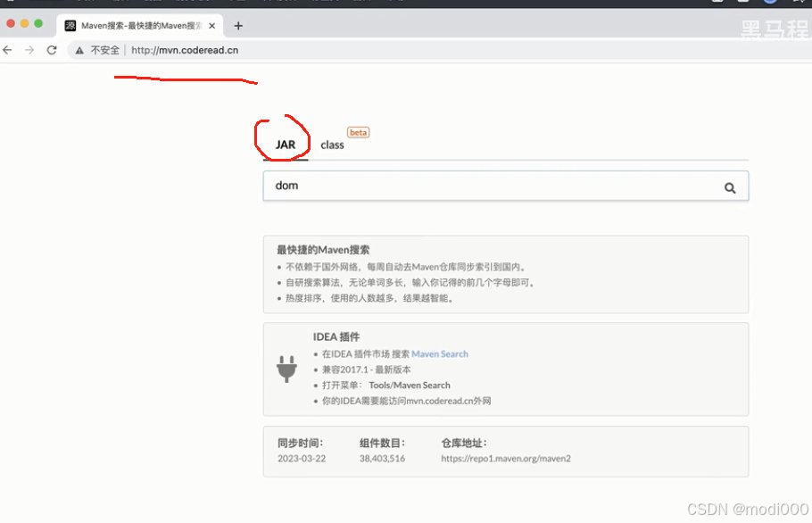The image size is (812, 523).
Task: Focus the search box containing 'dom'
Action: [505, 186]
